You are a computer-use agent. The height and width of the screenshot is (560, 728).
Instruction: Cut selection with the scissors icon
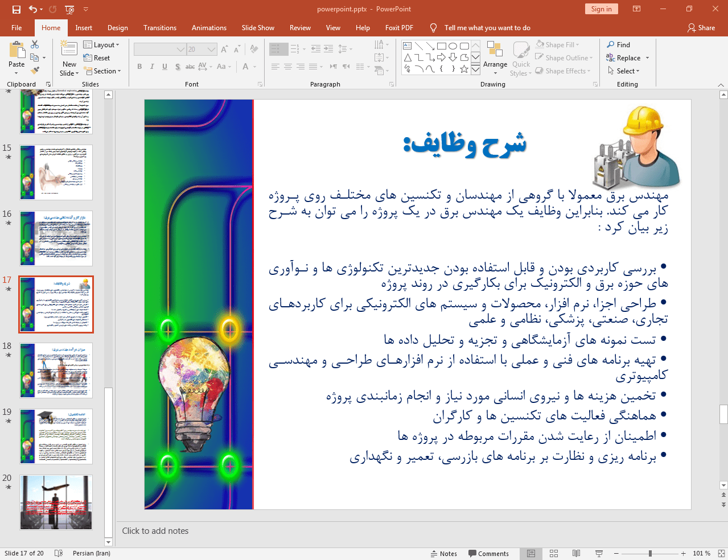(35, 44)
